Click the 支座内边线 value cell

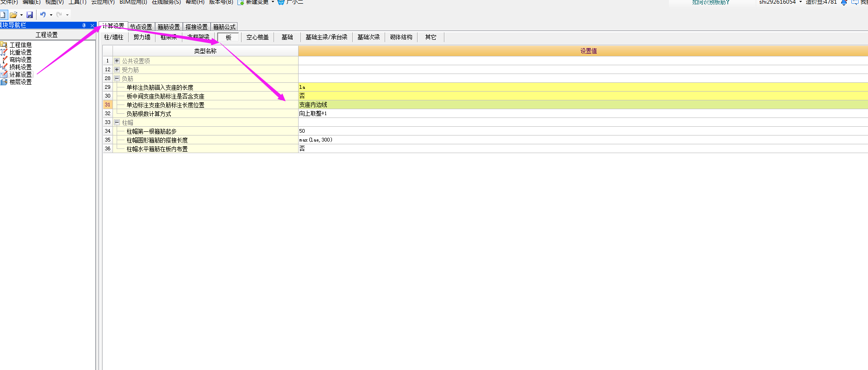point(583,105)
